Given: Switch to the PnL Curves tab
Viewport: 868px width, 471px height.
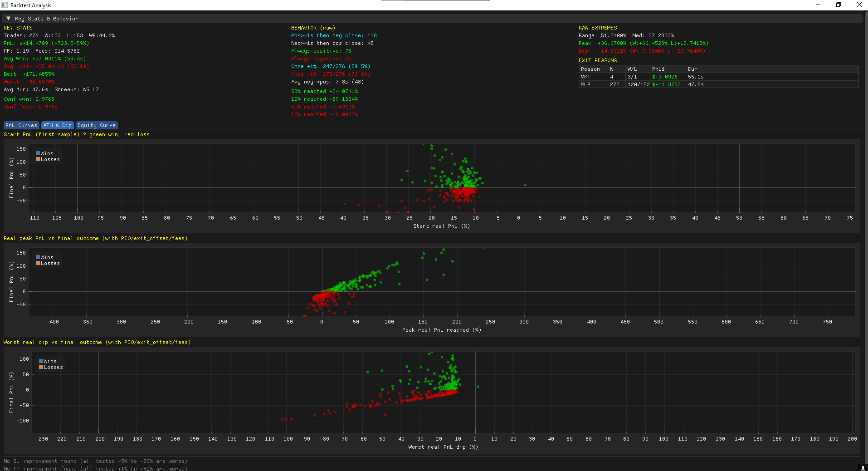Looking at the screenshot, I should 21,125.
